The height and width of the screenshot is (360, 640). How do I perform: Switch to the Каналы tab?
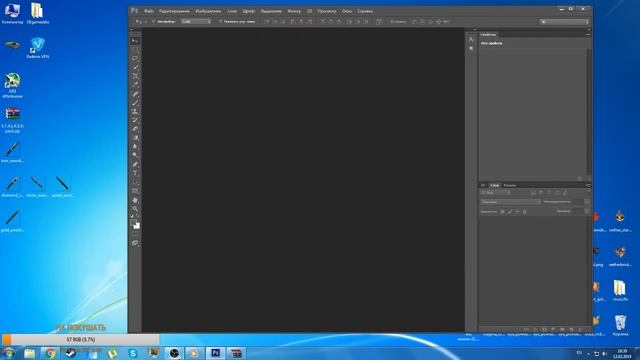point(509,186)
